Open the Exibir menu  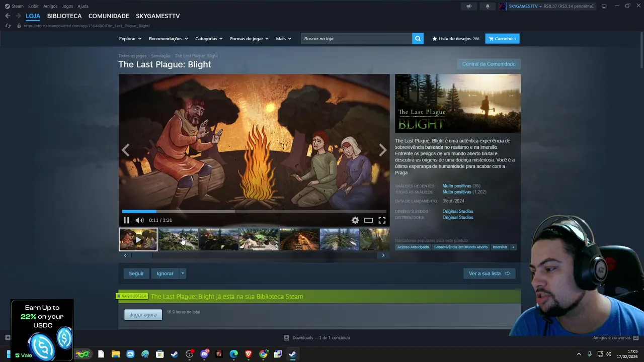point(33,6)
